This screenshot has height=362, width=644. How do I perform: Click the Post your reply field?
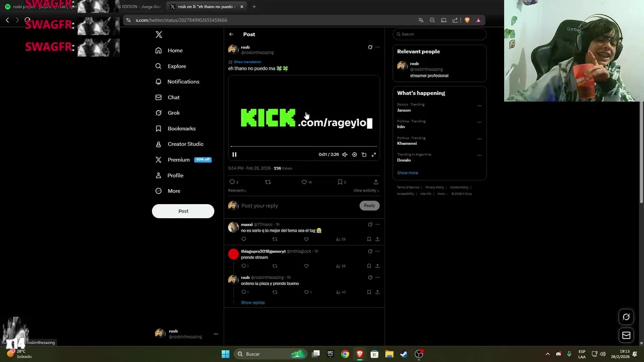click(x=299, y=206)
